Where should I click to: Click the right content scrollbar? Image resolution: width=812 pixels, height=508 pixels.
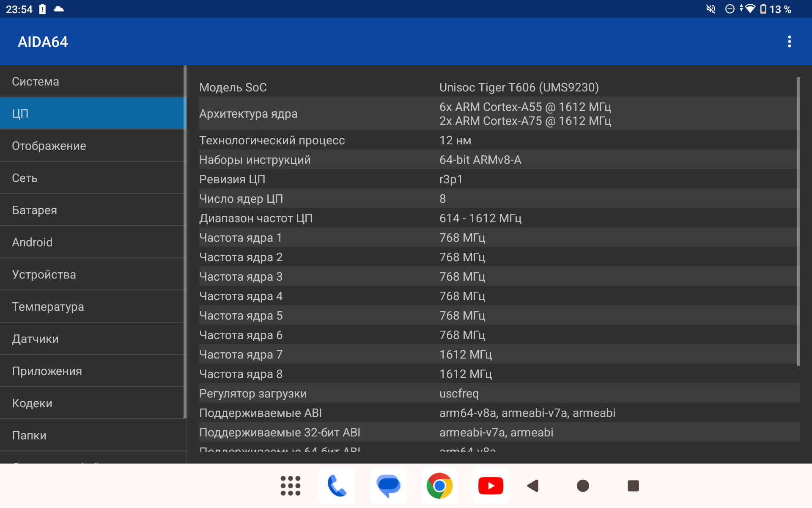click(x=798, y=220)
